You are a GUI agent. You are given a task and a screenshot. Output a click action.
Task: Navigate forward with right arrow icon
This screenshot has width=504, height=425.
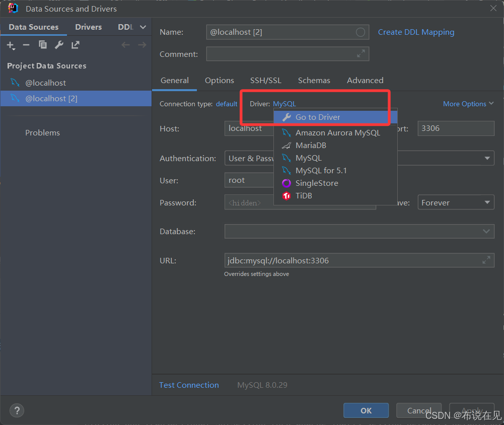[142, 45]
